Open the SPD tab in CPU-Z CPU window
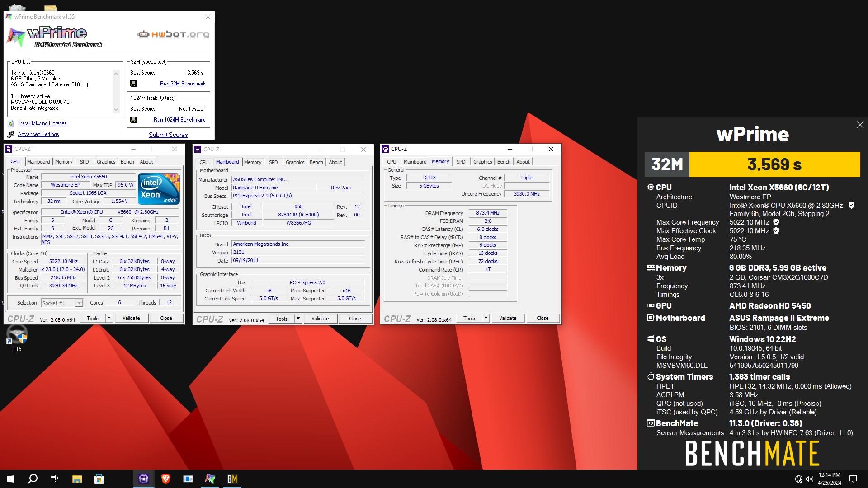This screenshot has height=488, width=868. (85, 162)
